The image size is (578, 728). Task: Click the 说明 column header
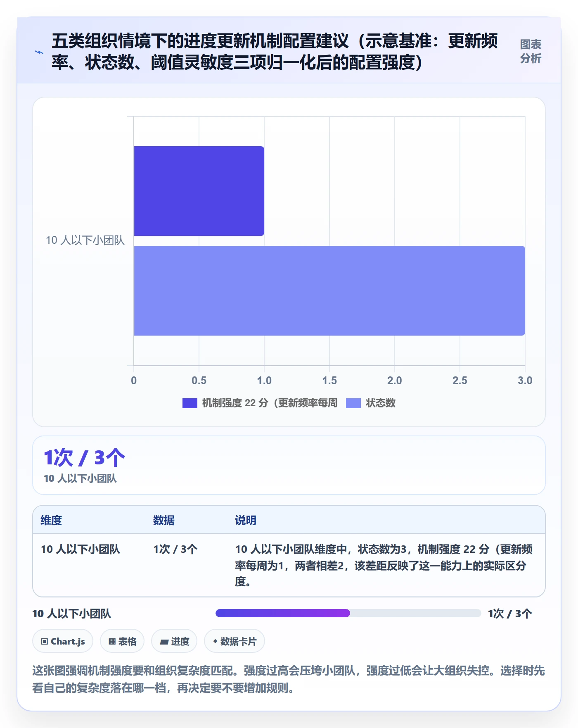tap(246, 520)
